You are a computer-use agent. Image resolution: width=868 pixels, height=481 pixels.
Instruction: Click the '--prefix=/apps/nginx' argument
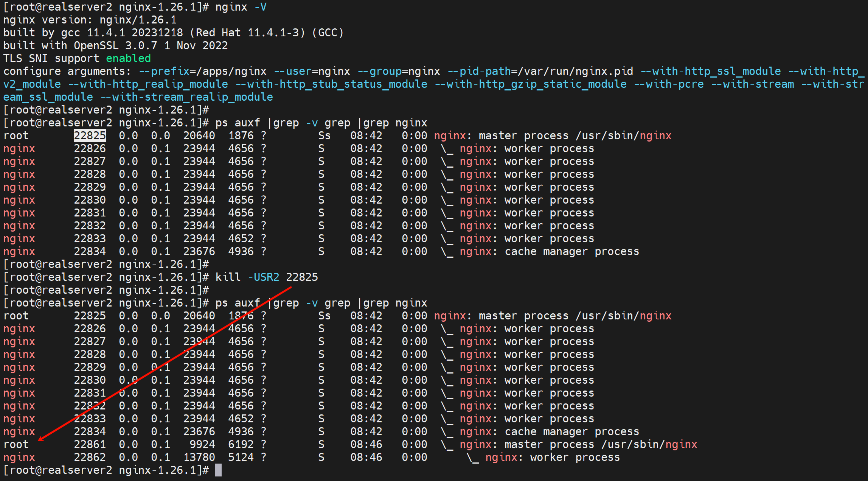[x=202, y=71]
